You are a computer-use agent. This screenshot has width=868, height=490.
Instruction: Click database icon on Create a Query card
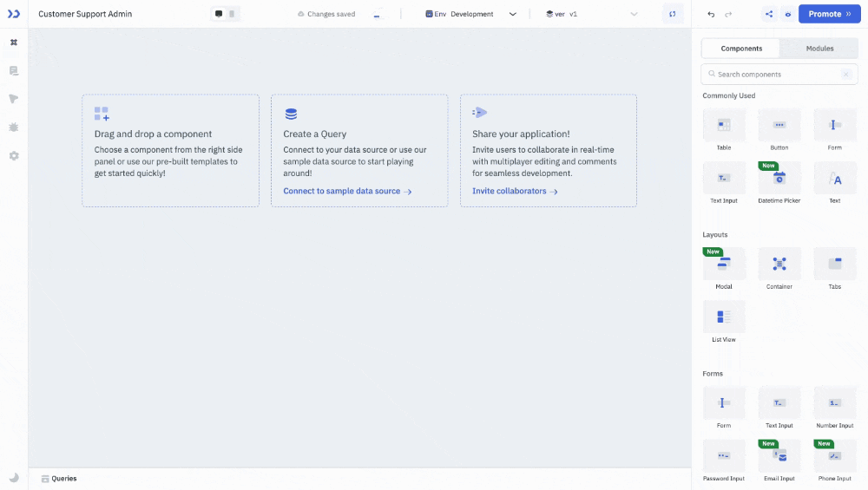[291, 114]
